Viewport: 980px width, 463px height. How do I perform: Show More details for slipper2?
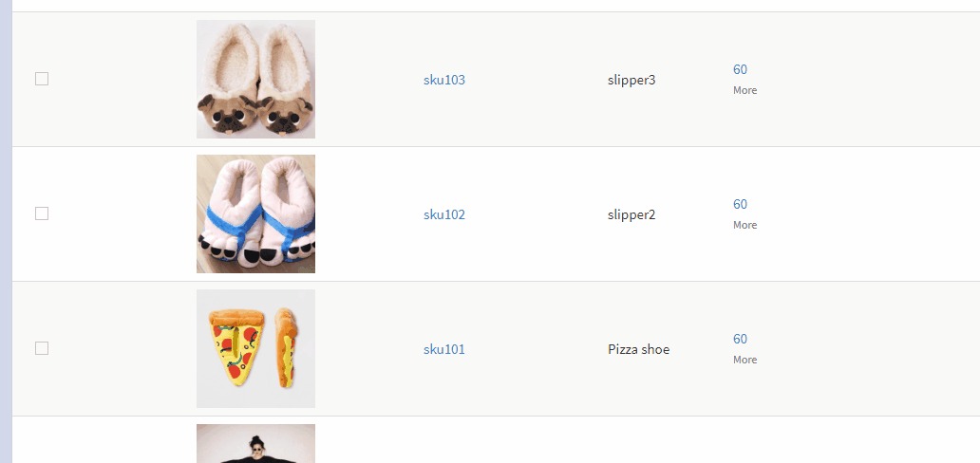[745, 225]
